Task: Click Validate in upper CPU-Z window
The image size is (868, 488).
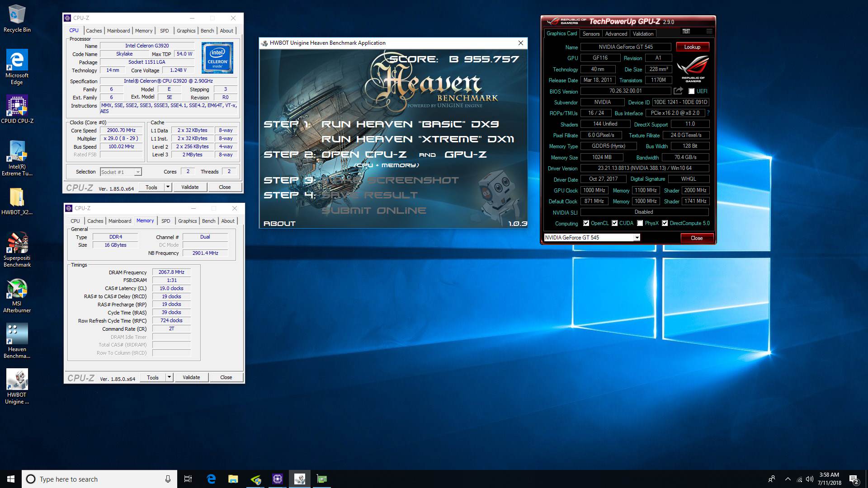Action: coord(190,187)
